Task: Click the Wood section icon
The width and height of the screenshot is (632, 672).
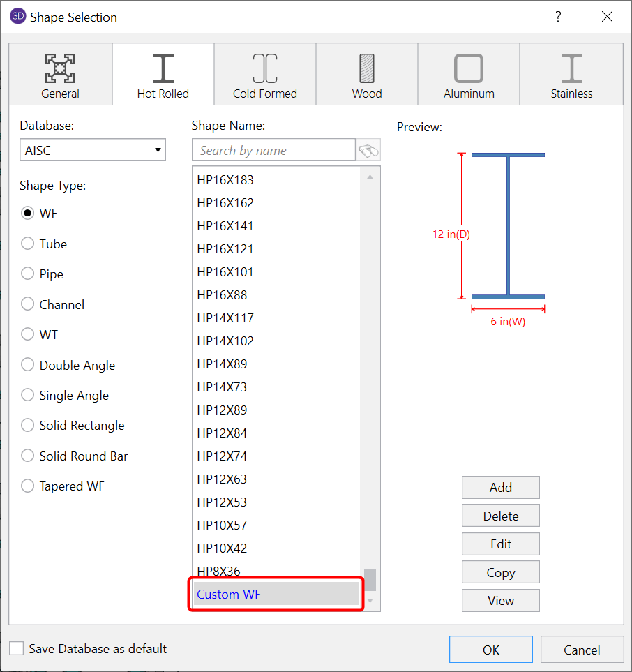Action: pyautogui.click(x=366, y=66)
